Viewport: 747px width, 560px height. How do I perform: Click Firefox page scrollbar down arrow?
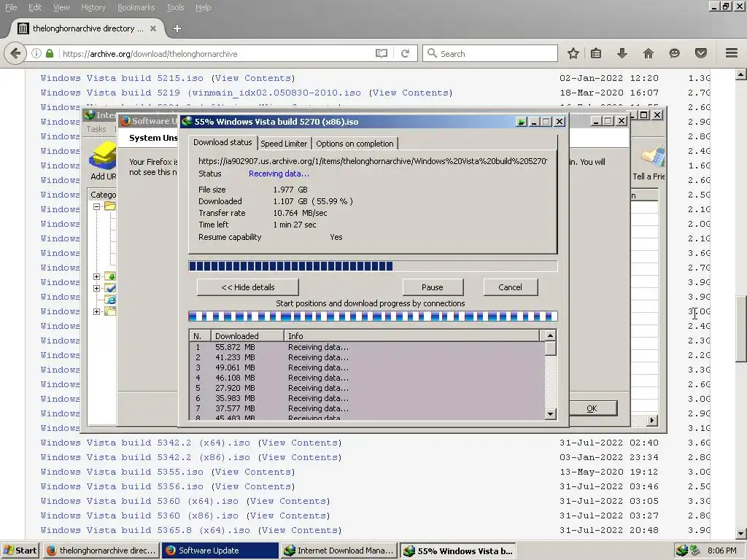741,534
